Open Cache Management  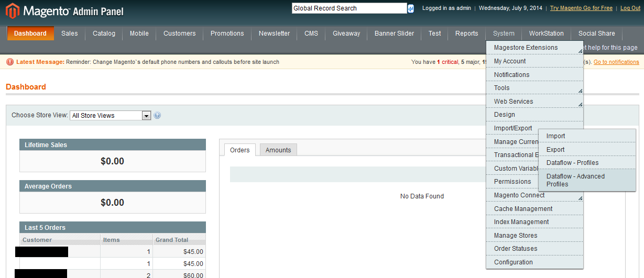534,209
